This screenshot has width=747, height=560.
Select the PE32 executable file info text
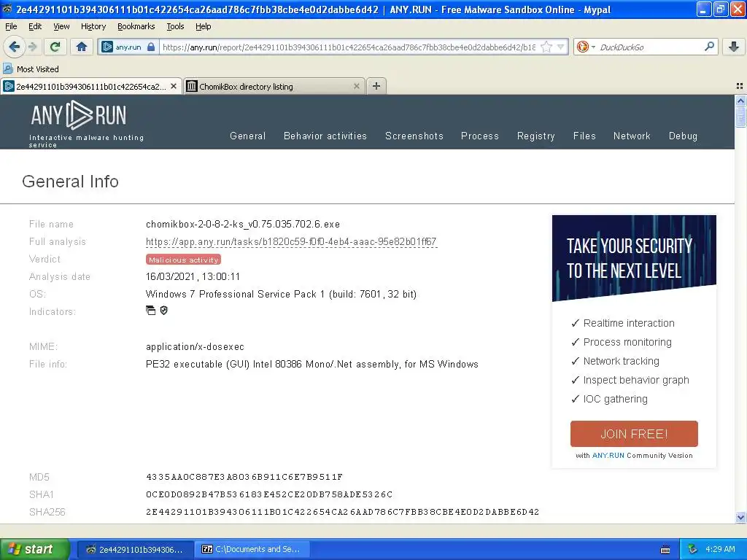[312, 365]
